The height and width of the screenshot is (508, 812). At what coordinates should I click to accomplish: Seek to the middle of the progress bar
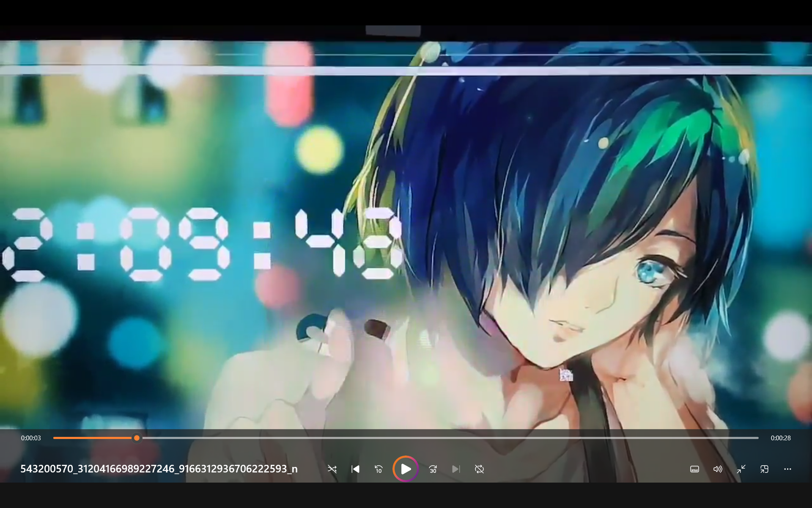pos(406,438)
